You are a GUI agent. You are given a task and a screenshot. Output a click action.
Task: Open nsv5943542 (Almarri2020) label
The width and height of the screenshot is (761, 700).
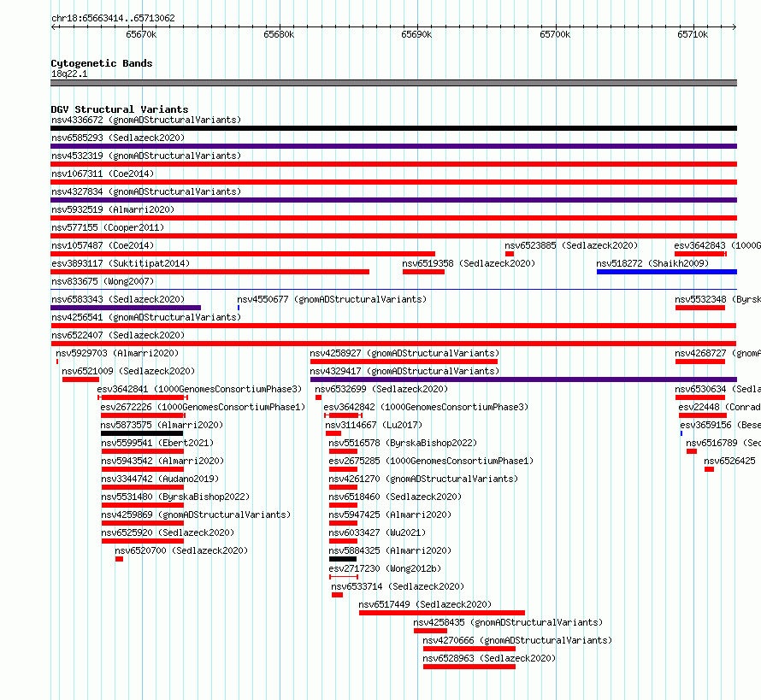click(162, 461)
